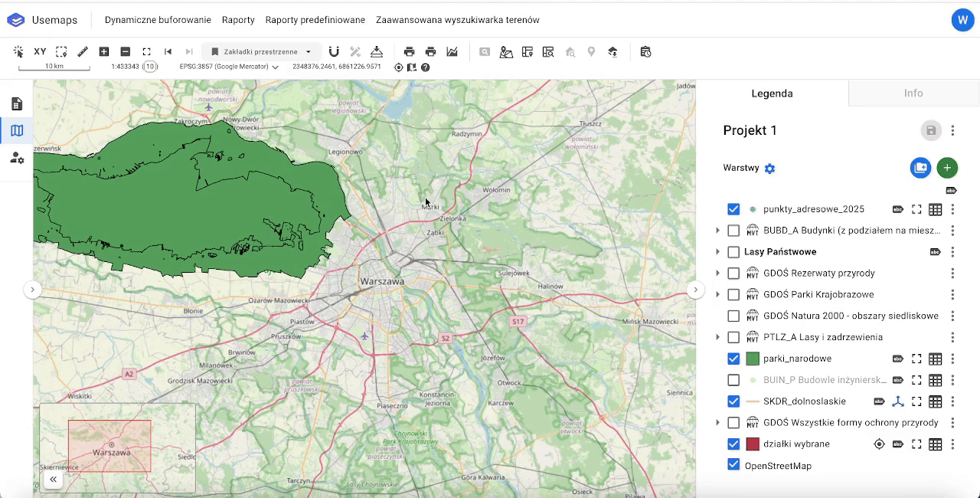This screenshot has width=980, height=498.
Task: Open Zakładki przestrzenne dropdown
Action: pos(261,52)
